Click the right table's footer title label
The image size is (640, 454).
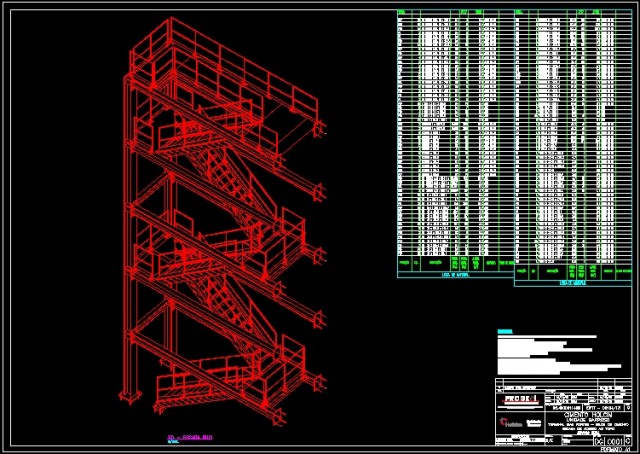(573, 283)
